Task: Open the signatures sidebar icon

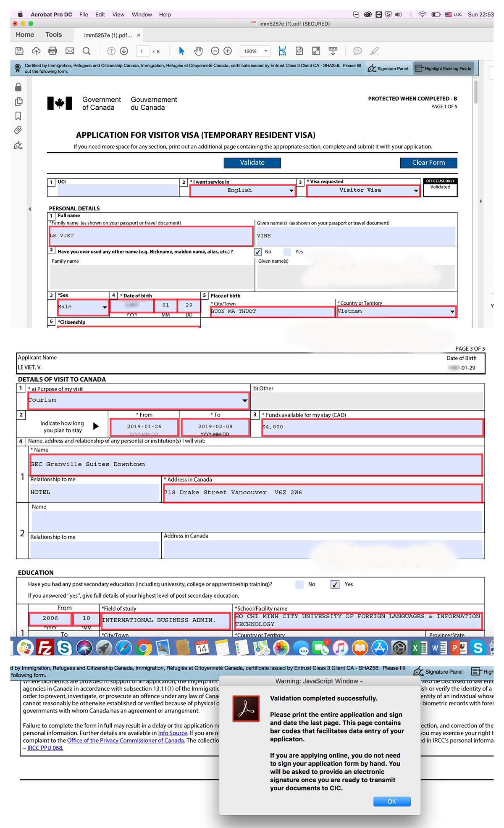Action: (18, 145)
